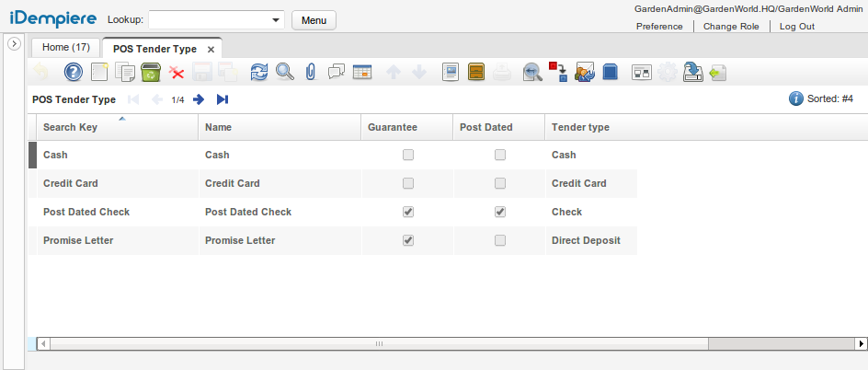868x370 pixels.
Task: Uncheck Guarantee for Promise Letter row
Action: 408,240
